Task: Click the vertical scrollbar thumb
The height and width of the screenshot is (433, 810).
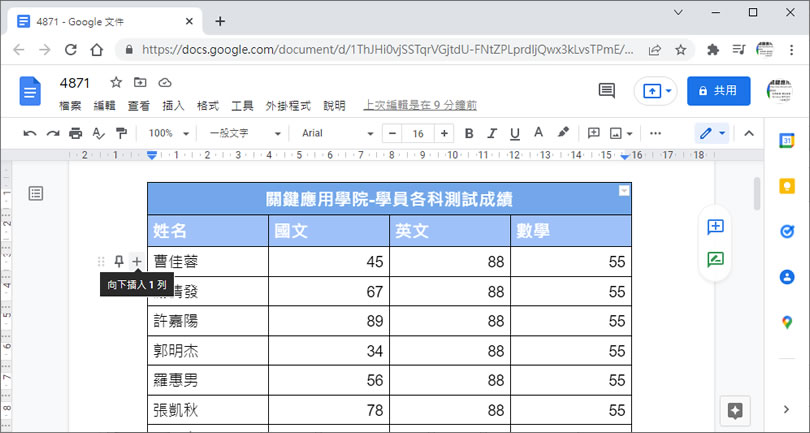Action: [x=757, y=194]
